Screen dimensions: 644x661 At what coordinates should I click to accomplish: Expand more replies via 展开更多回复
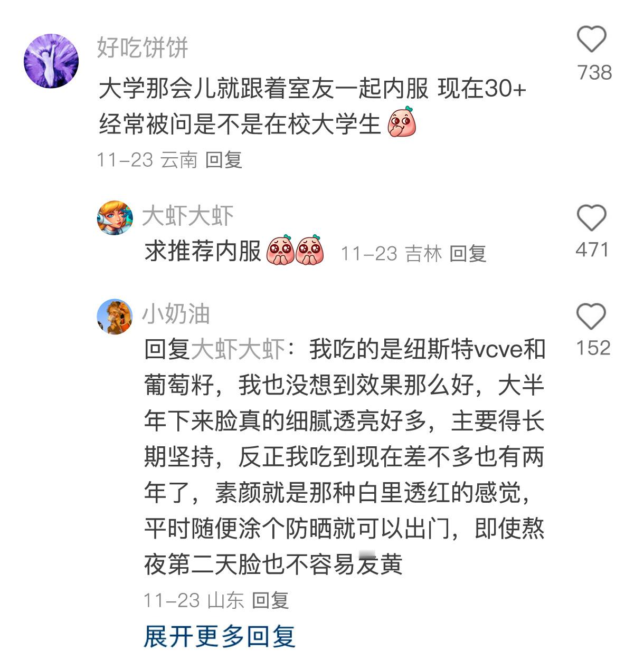(219, 636)
